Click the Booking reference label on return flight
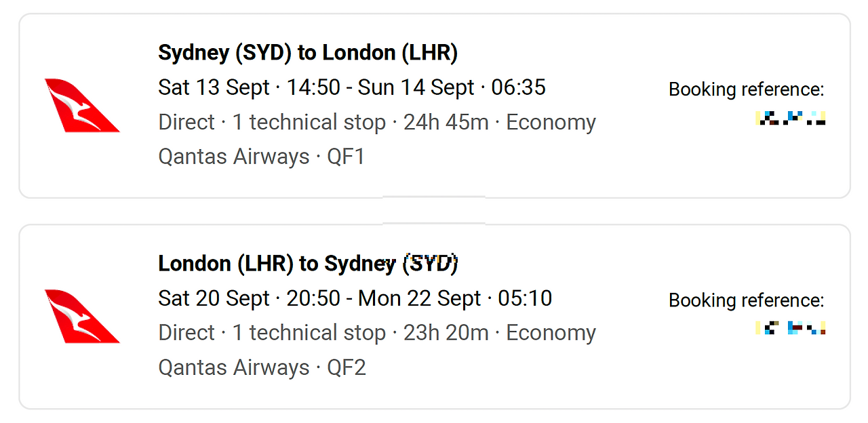Screen dimensions: 868x423 click(x=747, y=300)
